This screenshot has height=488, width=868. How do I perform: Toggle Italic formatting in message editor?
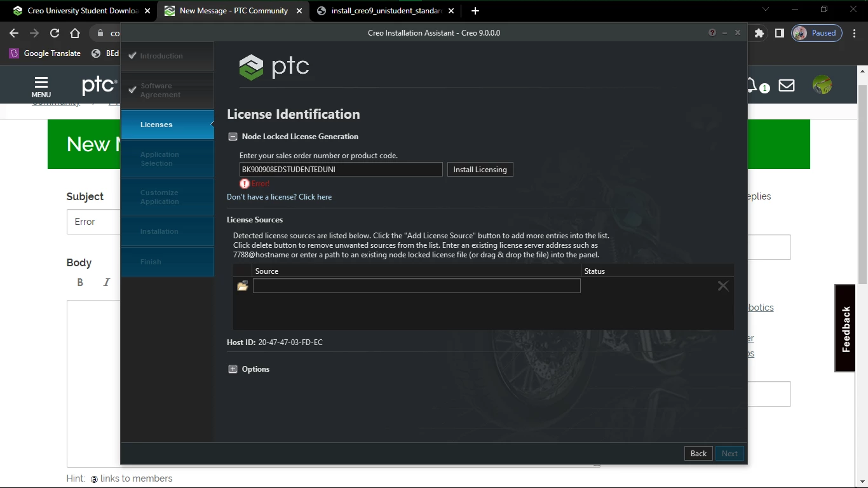tap(106, 282)
